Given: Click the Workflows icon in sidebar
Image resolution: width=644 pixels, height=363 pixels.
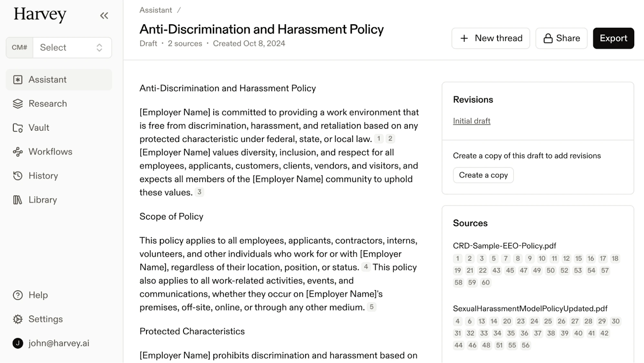Looking at the screenshot, I should [x=18, y=152].
